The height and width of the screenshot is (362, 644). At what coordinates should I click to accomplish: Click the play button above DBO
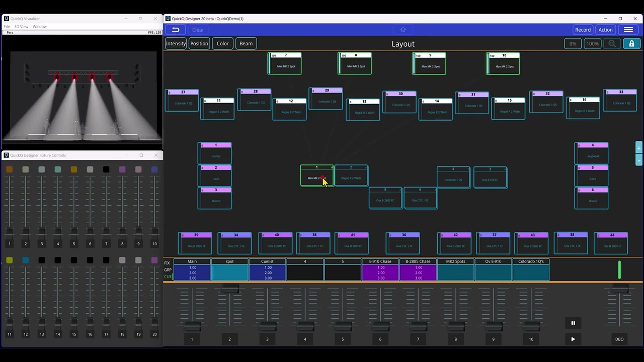[573, 339]
